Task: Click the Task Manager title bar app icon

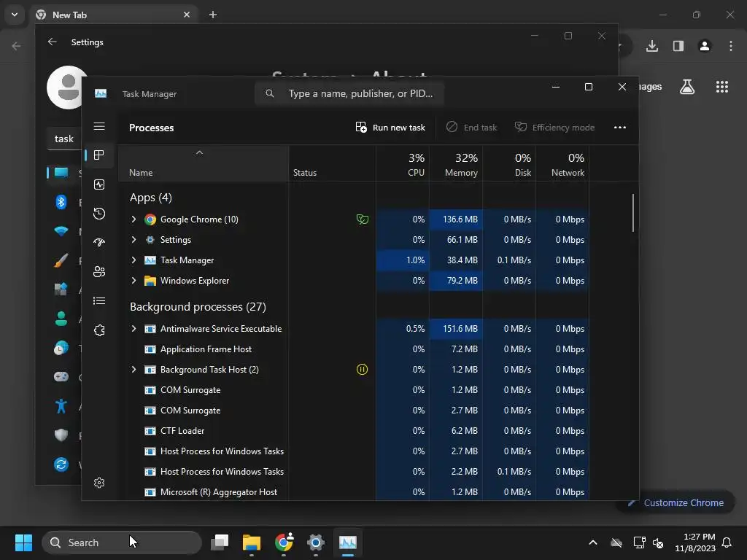Action: pyautogui.click(x=101, y=94)
